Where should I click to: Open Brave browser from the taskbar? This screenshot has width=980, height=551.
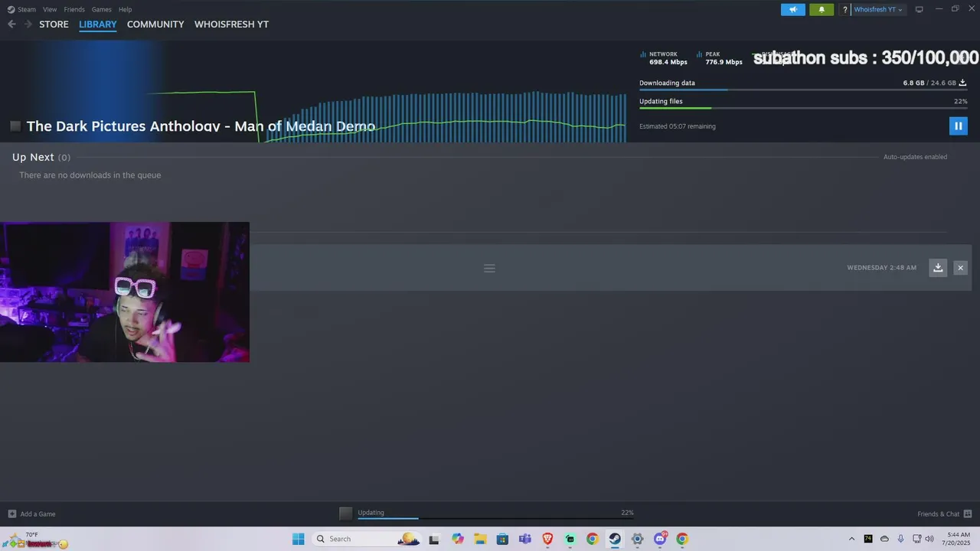pos(547,539)
